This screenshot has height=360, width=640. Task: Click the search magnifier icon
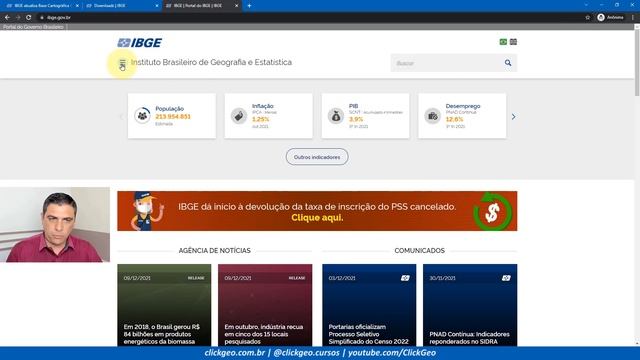pos(508,63)
